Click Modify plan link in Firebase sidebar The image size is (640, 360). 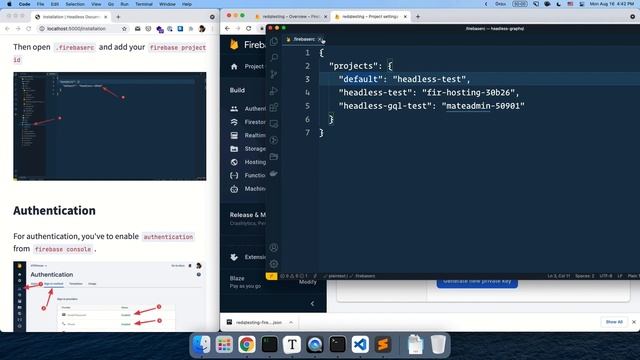[307, 282]
